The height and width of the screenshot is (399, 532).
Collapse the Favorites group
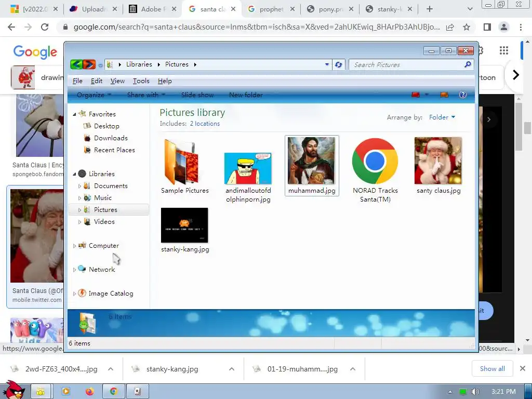(74, 114)
